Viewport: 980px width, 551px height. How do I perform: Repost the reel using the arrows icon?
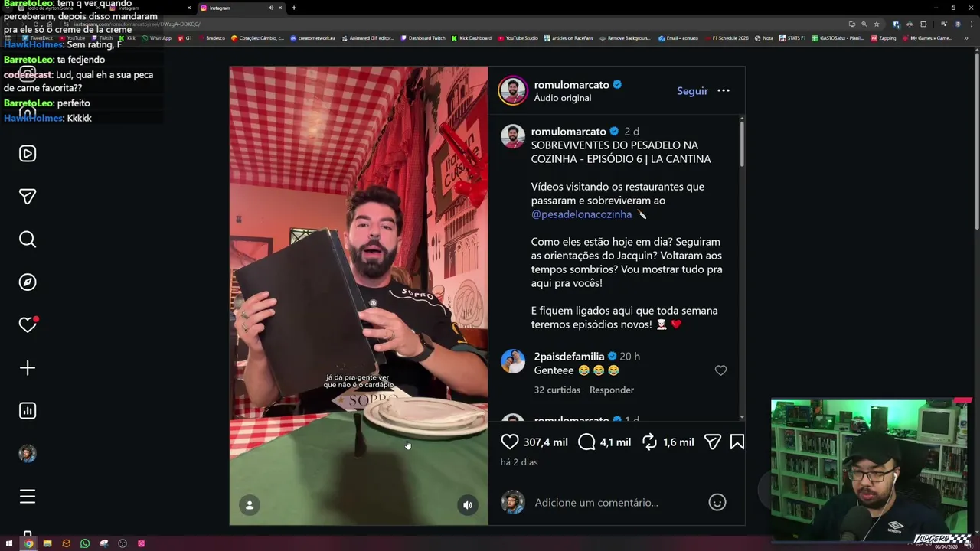coord(650,442)
